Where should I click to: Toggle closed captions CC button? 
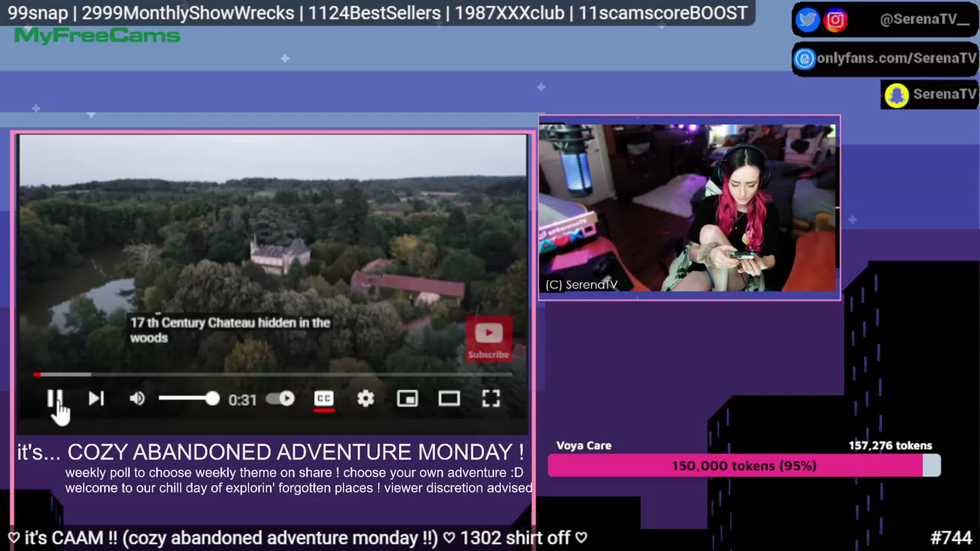[x=324, y=398]
